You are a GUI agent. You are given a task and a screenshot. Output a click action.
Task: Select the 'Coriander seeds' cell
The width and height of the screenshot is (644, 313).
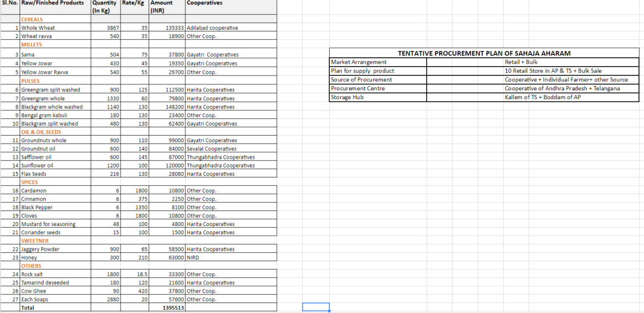pyautogui.click(x=55, y=233)
